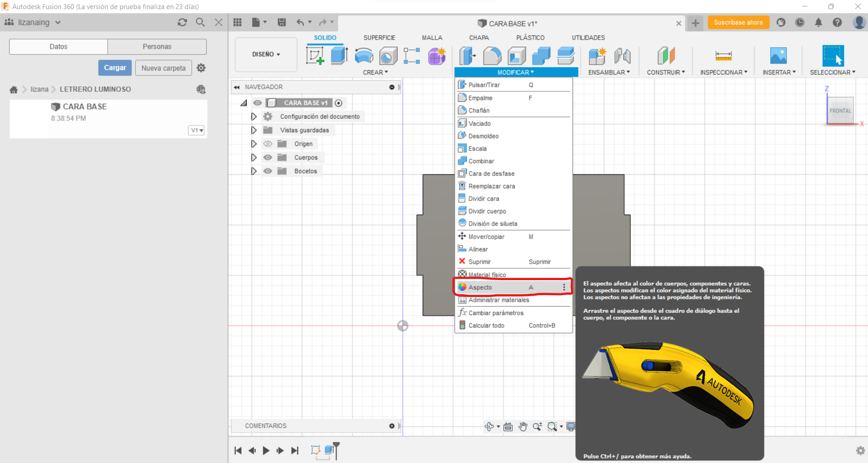Open the INSPECCIONAR dropdown menu
This screenshot has width=868, height=463.
click(723, 72)
